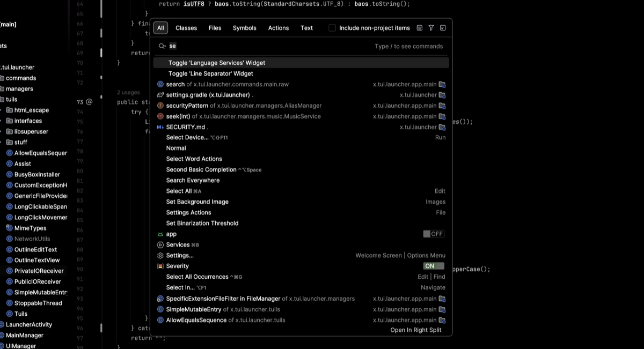This screenshot has height=349, width=644.
Task: Choose 'Select Word Actions' result
Action: tap(301, 159)
